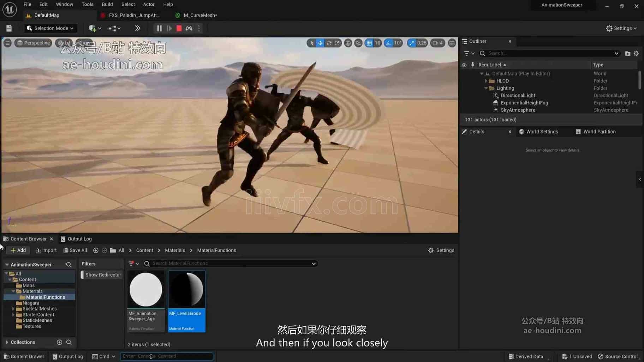Viewport: 644px width, 362px height.
Task: Stop the play session with red square
Action: pyautogui.click(x=179, y=28)
